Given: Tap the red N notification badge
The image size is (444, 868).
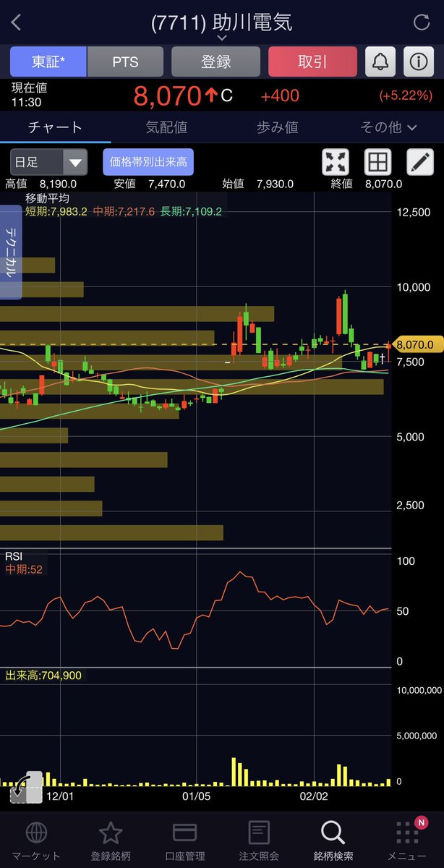Looking at the screenshot, I should pos(420,822).
